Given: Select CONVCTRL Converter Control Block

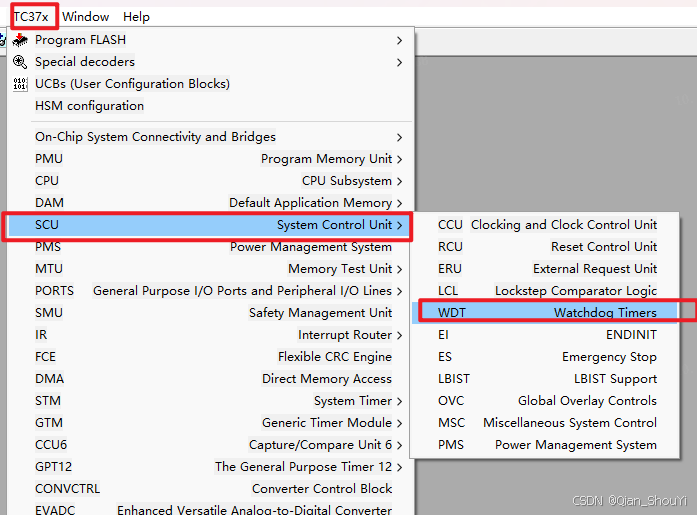Looking at the screenshot, I should pyautogui.click(x=211, y=488).
